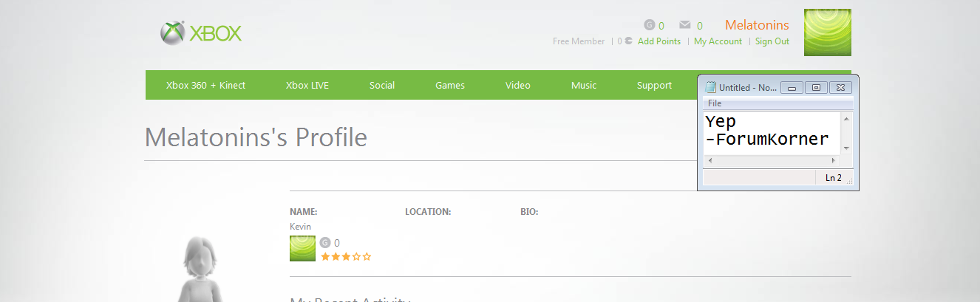Click Notepad horizontal scrollbar right arrow
Image resolution: width=980 pixels, height=302 pixels.
click(x=834, y=160)
